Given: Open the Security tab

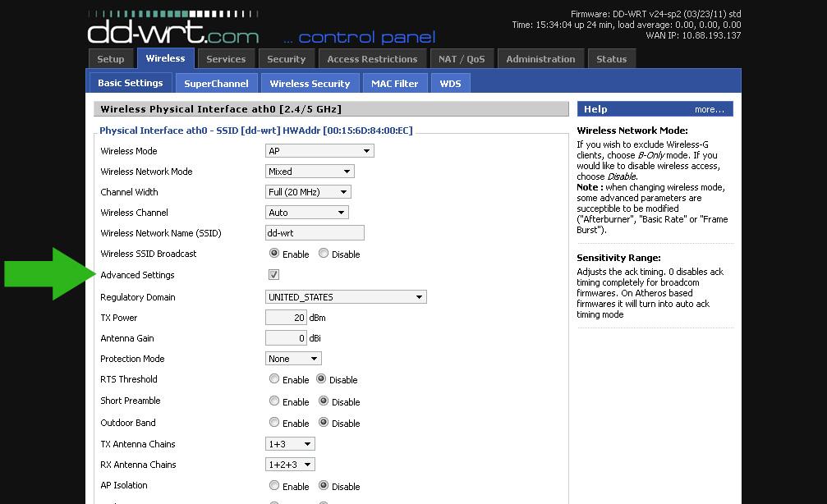Looking at the screenshot, I should tap(287, 59).
